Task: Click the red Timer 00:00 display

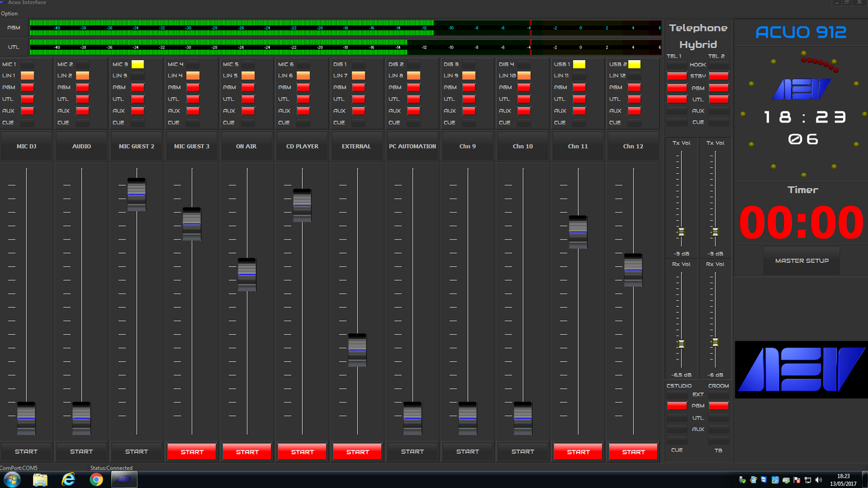Action: 801,223
